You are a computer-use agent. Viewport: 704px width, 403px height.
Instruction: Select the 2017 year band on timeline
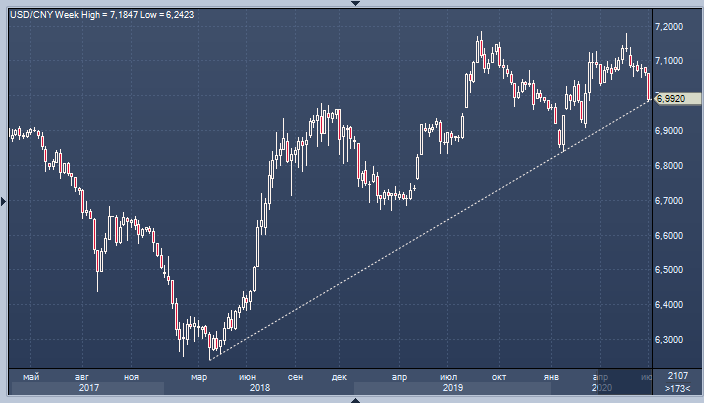(87, 387)
